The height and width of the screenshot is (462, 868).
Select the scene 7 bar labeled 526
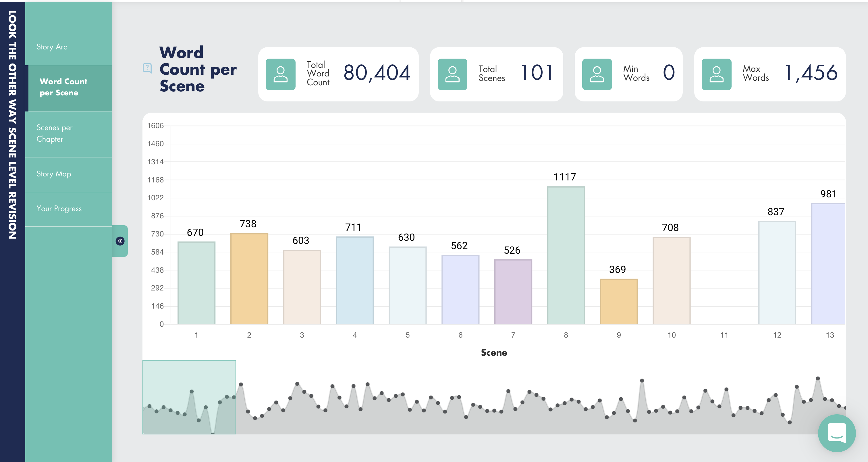(x=513, y=292)
